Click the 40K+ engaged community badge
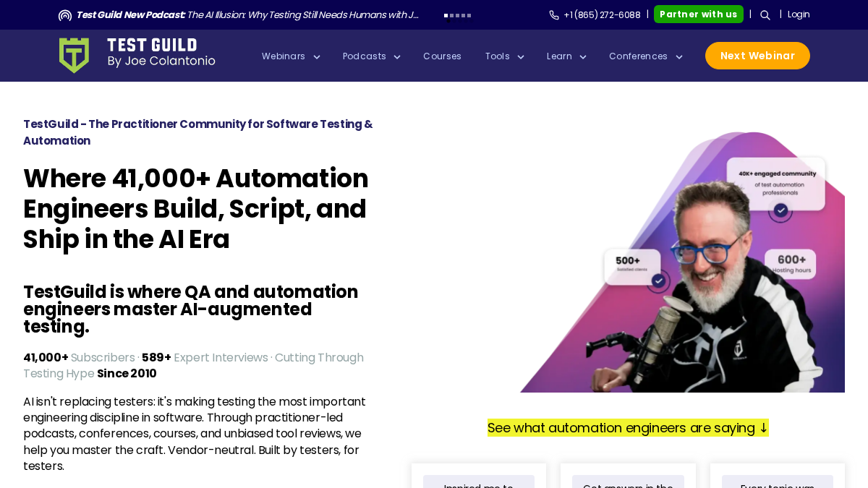Viewport: 868px width, 488px height. tap(777, 184)
